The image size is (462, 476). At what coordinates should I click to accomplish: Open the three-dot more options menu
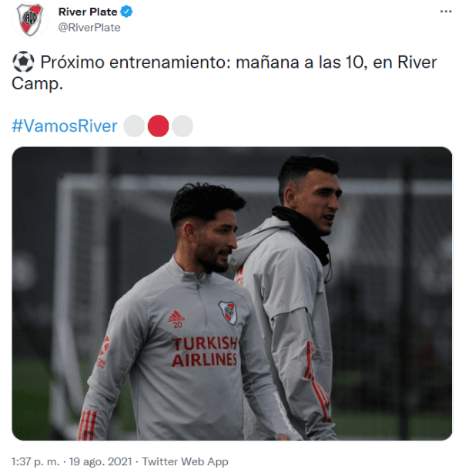[446, 12]
